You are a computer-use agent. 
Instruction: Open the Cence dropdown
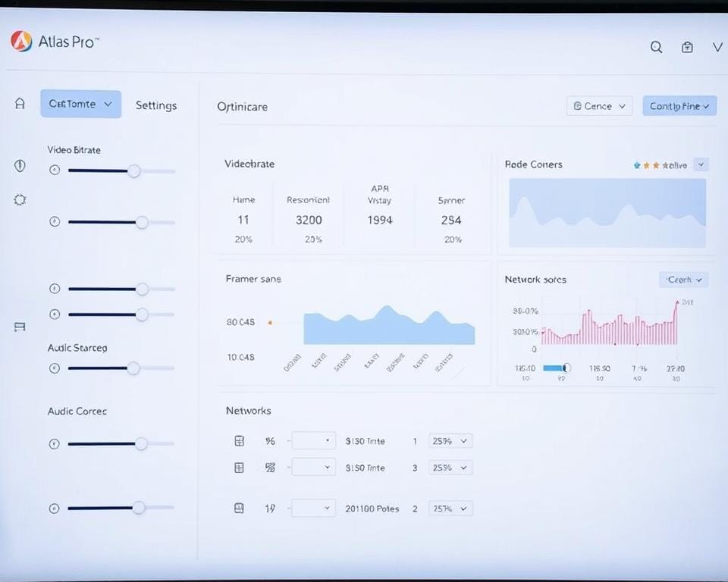pyautogui.click(x=599, y=106)
